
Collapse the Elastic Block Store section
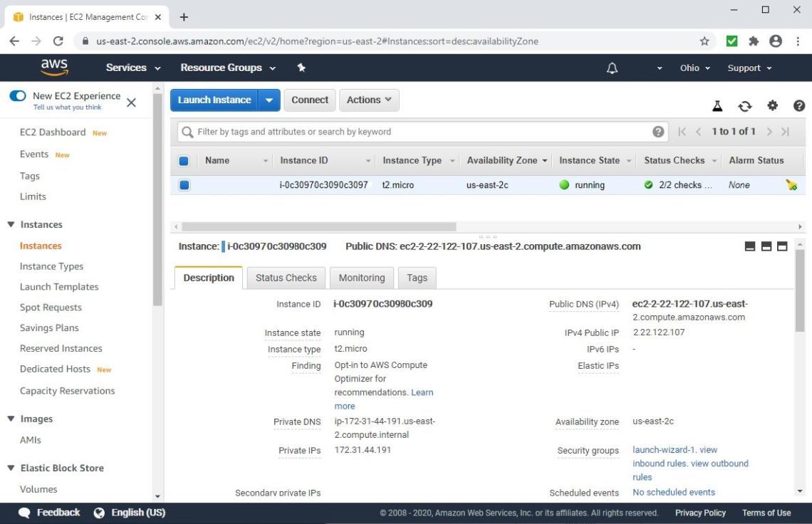[11, 468]
